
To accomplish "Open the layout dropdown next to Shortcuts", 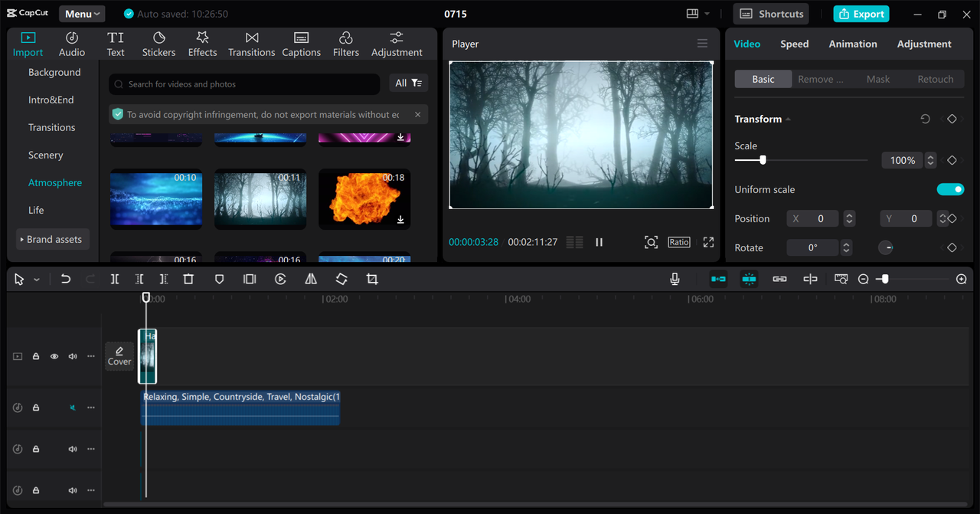I will (698, 14).
